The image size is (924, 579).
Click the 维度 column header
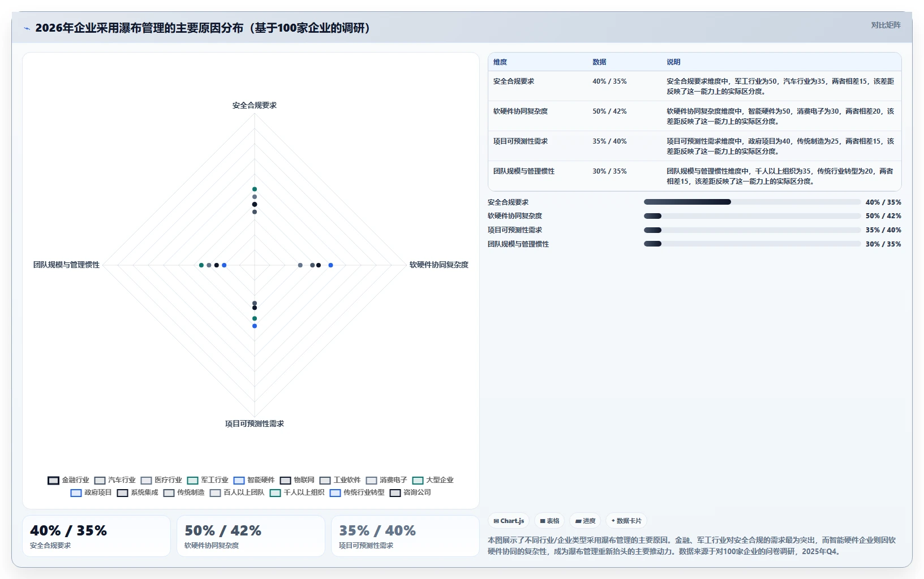pos(500,62)
